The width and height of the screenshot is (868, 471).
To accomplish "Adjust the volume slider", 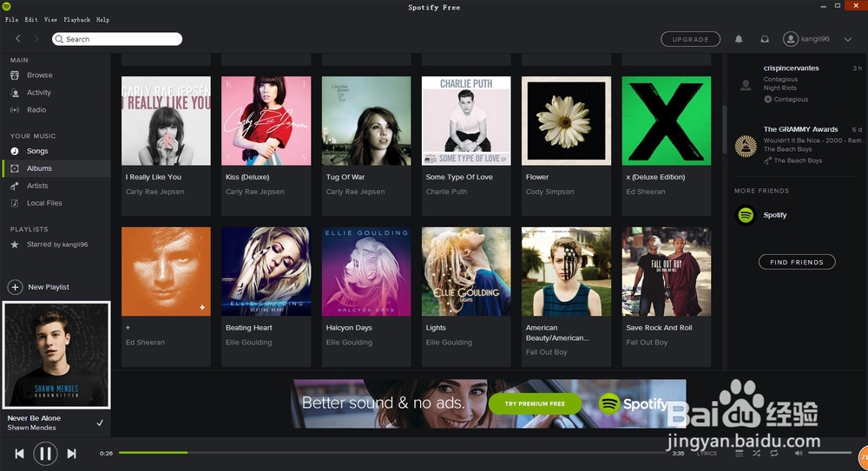I will [830, 453].
